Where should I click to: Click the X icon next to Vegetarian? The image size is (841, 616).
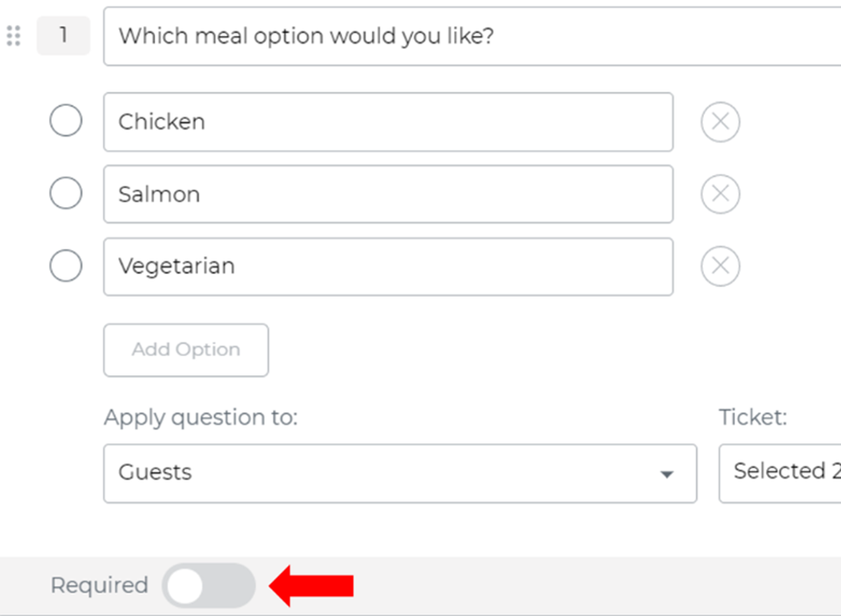click(720, 267)
